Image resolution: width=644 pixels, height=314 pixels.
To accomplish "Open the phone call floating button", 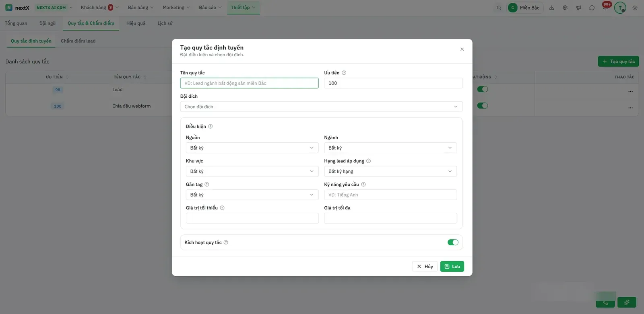I will pos(605,302).
